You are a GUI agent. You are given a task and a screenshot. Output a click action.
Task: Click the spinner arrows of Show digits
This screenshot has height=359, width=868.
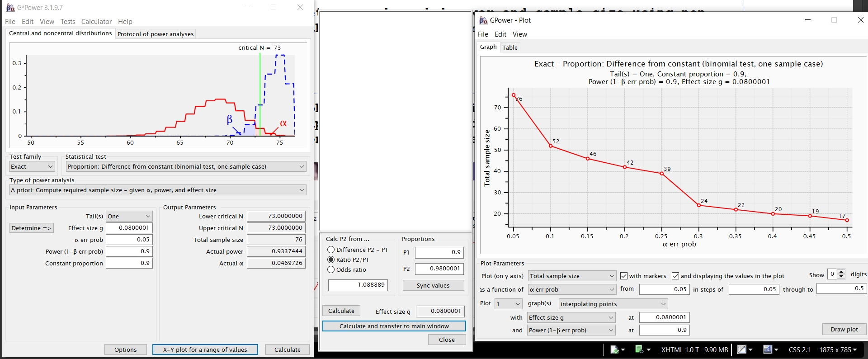pyautogui.click(x=841, y=274)
